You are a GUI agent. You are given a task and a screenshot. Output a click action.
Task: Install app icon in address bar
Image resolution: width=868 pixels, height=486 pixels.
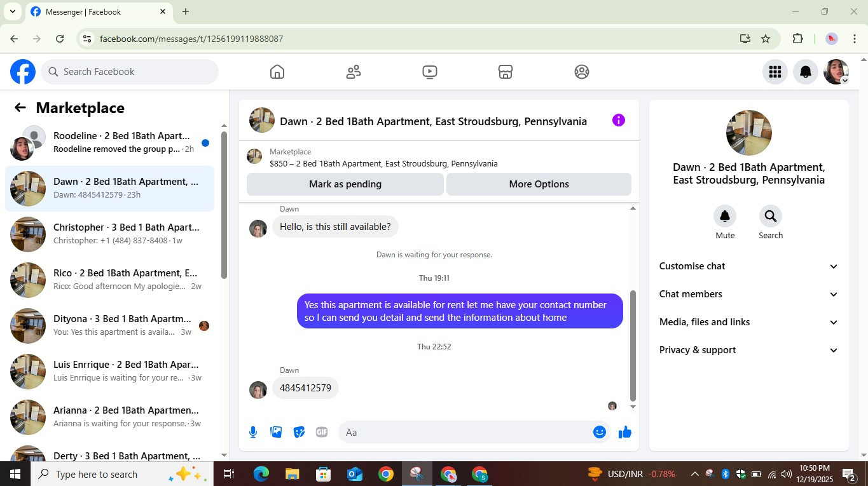point(745,39)
